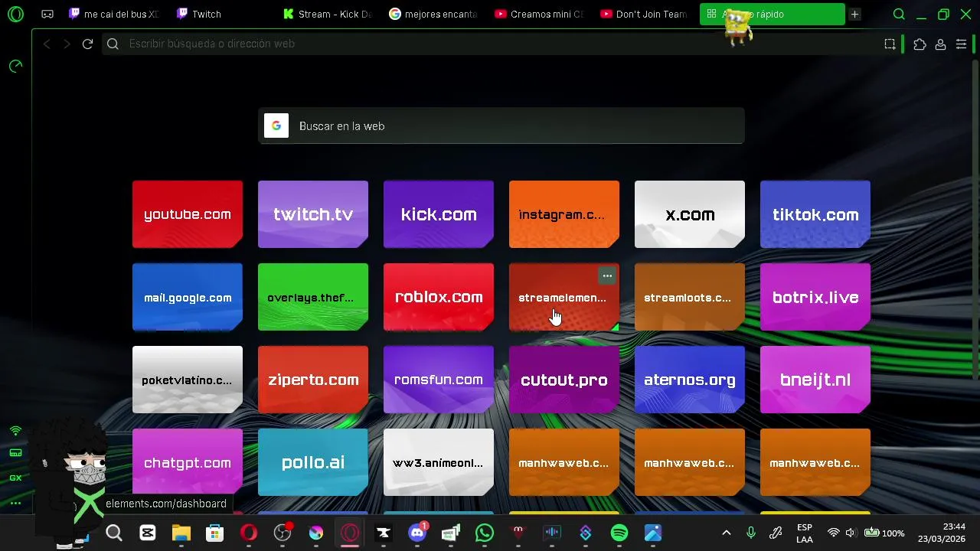Show hidden system tray icons chevron
980x551 pixels.
pyautogui.click(x=727, y=533)
